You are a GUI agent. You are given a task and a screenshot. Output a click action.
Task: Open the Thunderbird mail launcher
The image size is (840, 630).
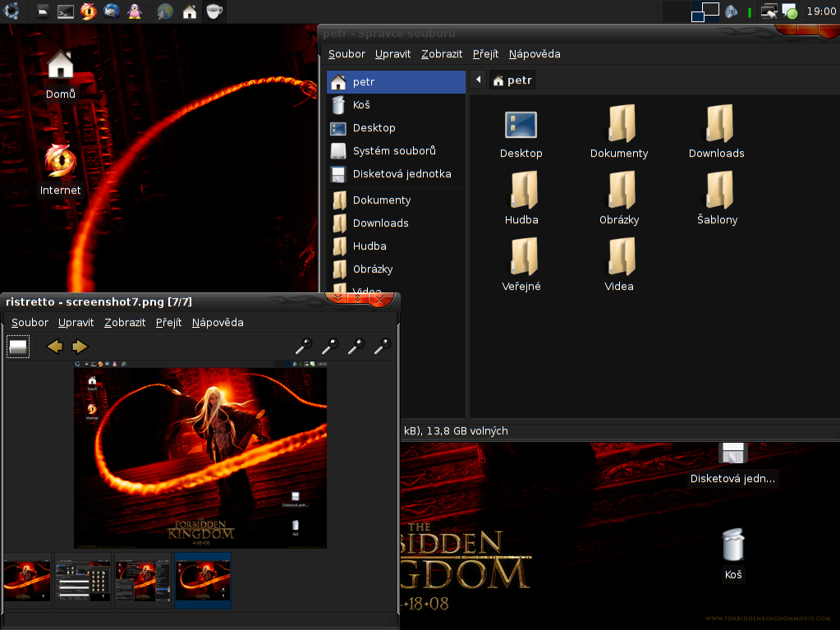click(112, 11)
